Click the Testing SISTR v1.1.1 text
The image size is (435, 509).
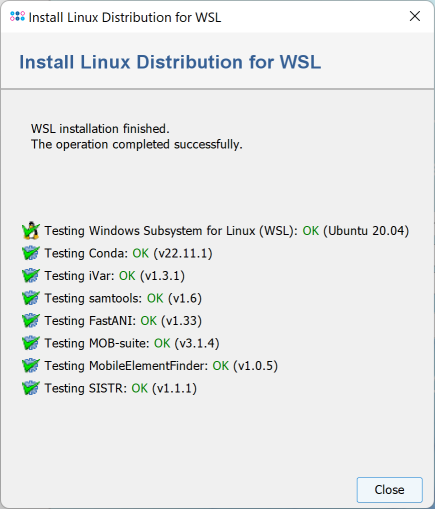point(121,388)
